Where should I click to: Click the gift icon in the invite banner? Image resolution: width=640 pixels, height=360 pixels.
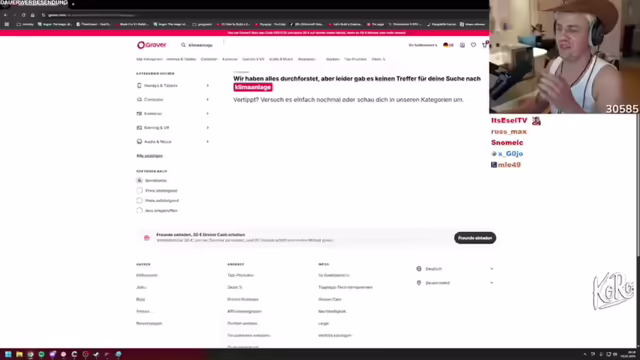(x=147, y=238)
